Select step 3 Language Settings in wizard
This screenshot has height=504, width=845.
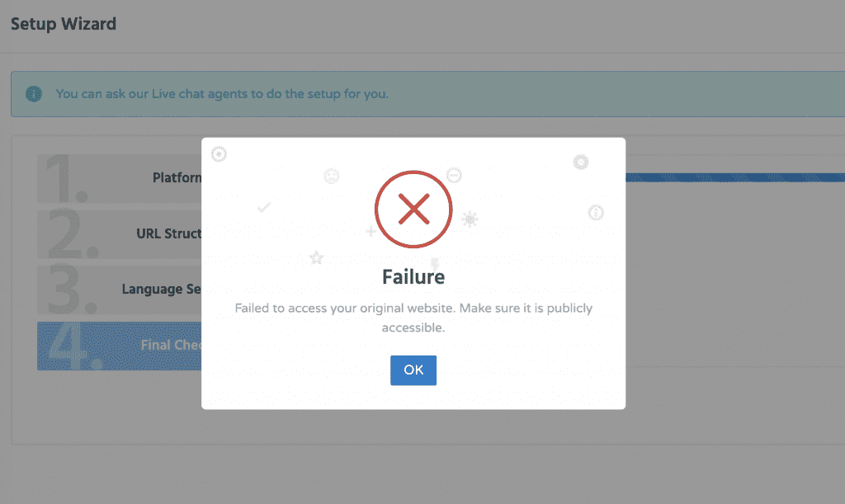pyautogui.click(x=119, y=290)
